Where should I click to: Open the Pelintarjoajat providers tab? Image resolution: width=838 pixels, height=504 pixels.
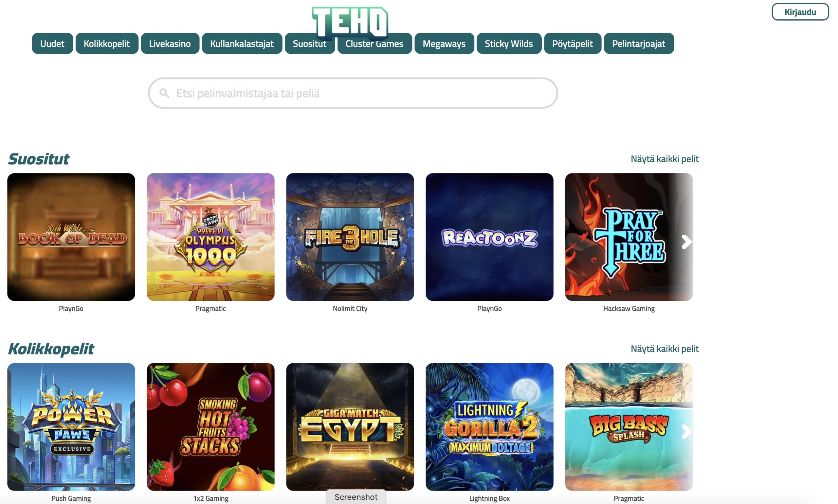tap(639, 44)
